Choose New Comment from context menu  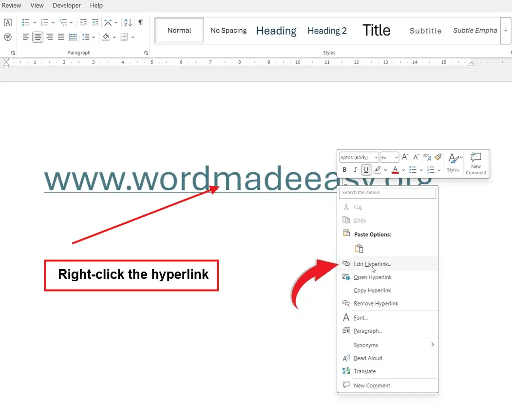click(x=387, y=386)
